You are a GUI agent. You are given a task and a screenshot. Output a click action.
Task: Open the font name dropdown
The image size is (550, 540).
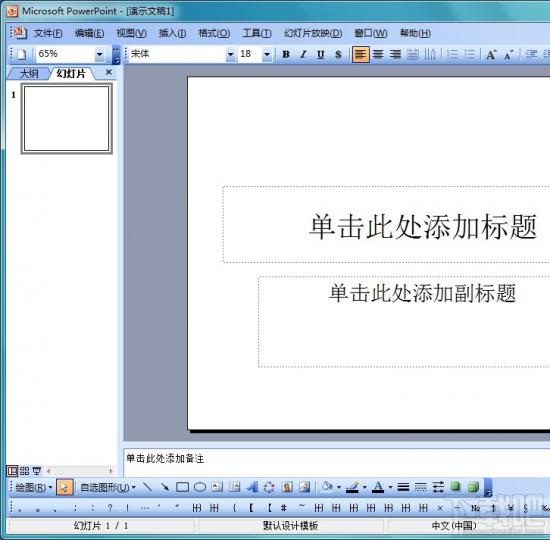click(230, 54)
